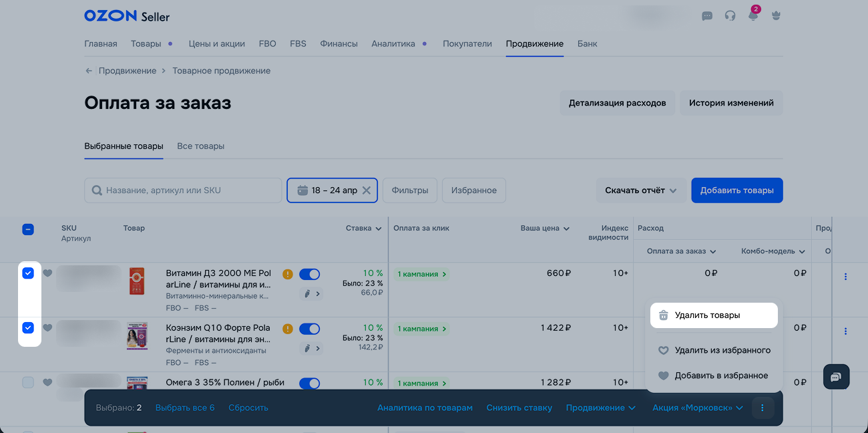868x433 pixels.
Task: Click the support headset icon
Action: pyautogui.click(x=730, y=16)
